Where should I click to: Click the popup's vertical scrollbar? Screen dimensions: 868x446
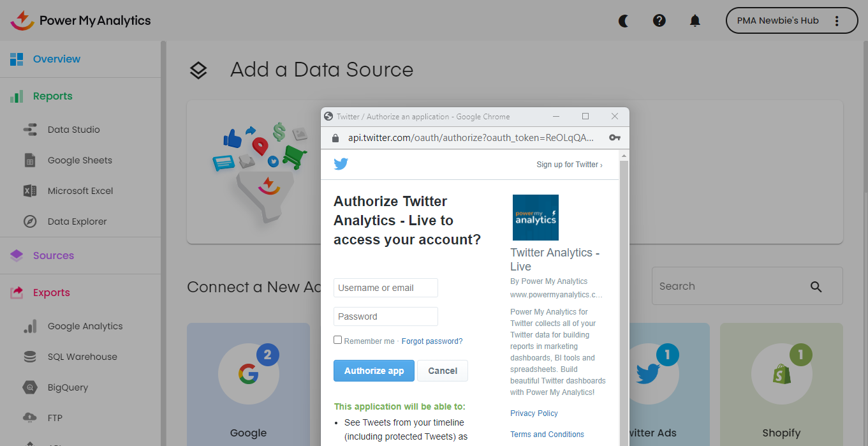coord(624,287)
